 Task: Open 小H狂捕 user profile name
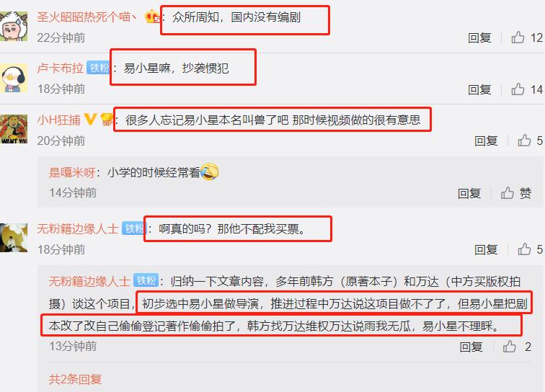[58, 120]
